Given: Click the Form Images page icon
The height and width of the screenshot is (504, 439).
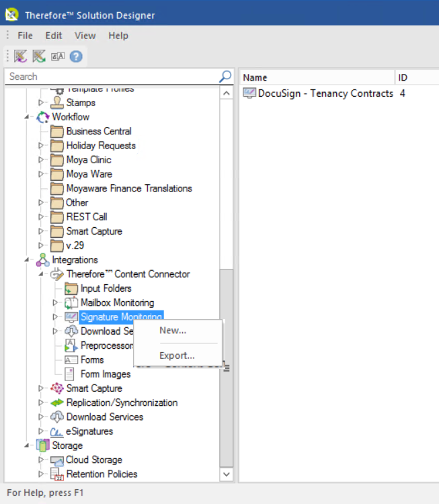Looking at the screenshot, I should pyautogui.click(x=69, y=374).
